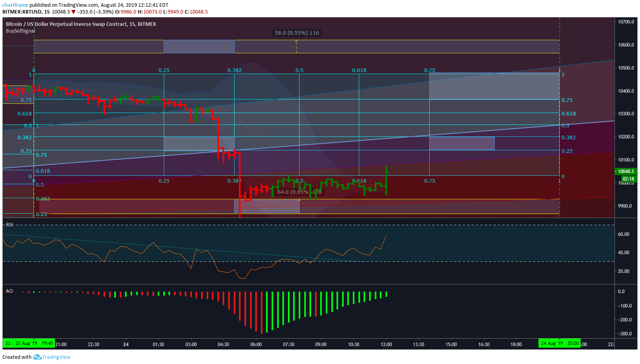Image resolution: width=640 pixels, height=364 pixels.
Task: Click the O:9986.0 open value
Action: [x=125, y=12]
